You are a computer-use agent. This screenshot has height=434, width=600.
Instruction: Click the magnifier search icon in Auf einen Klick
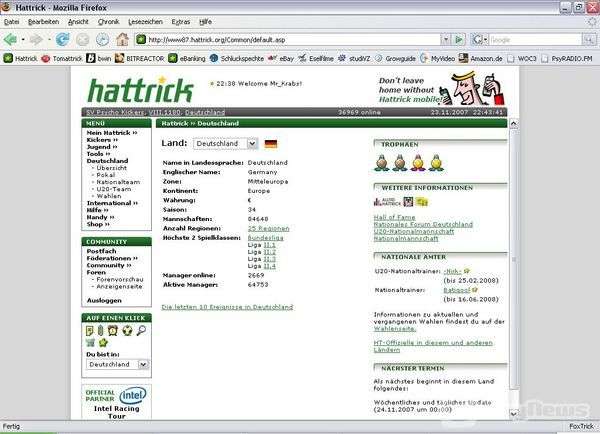[x=141, y=330]
